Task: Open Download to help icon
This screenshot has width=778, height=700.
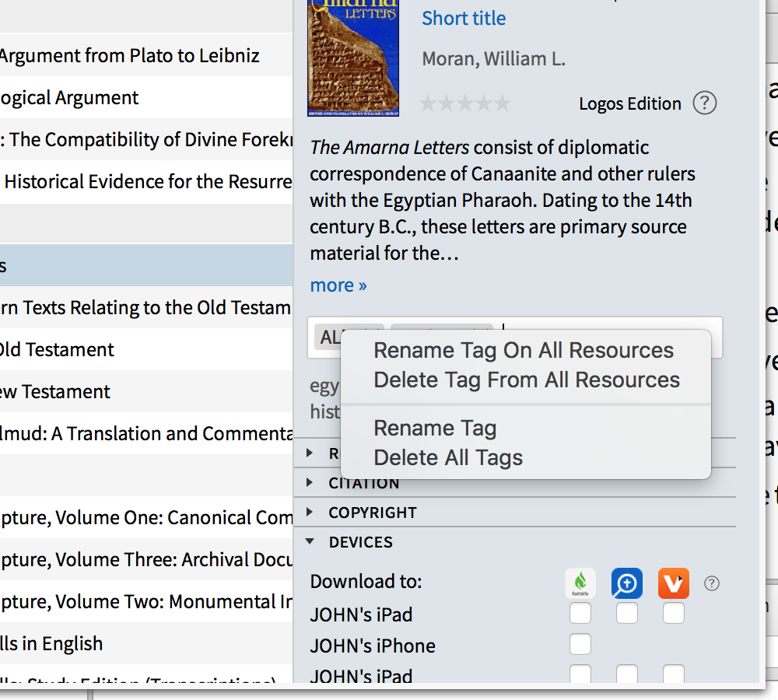Action: pyautogui.click(x=712, y=583)
